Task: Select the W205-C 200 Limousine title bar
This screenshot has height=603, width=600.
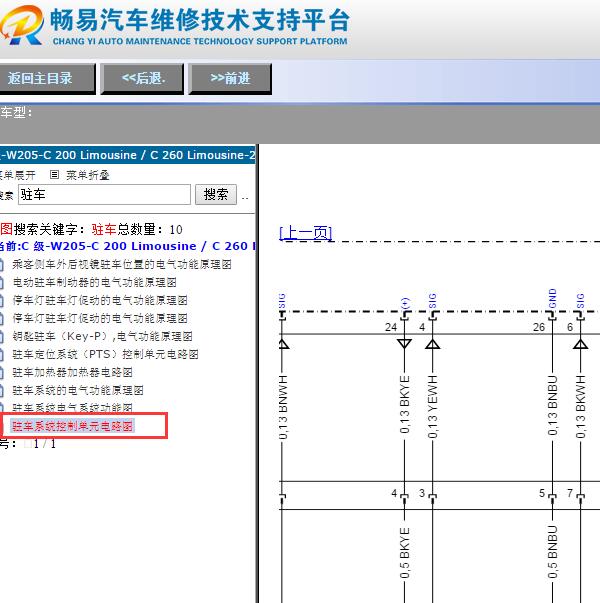Action: (128, 155)
